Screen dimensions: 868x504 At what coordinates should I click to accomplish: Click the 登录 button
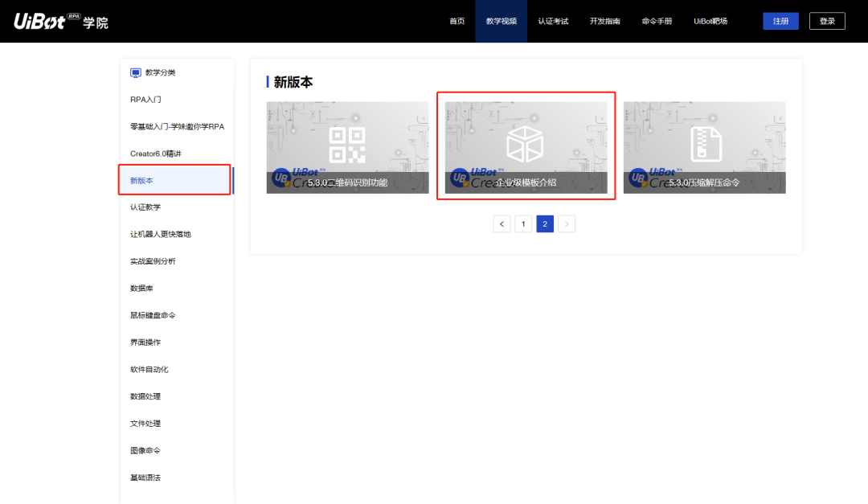[x=827, y=21]
